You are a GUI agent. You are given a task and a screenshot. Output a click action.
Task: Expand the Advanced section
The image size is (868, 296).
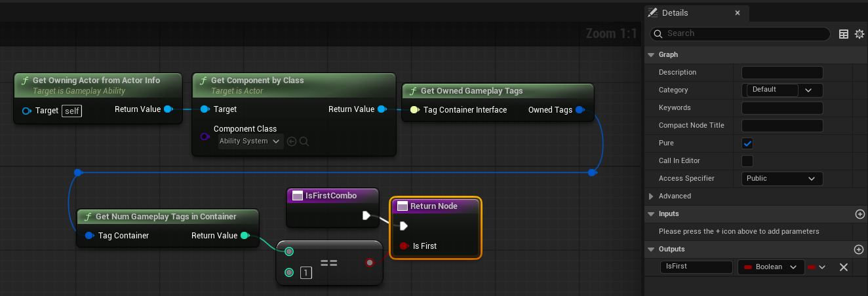(x=651, y=196)
